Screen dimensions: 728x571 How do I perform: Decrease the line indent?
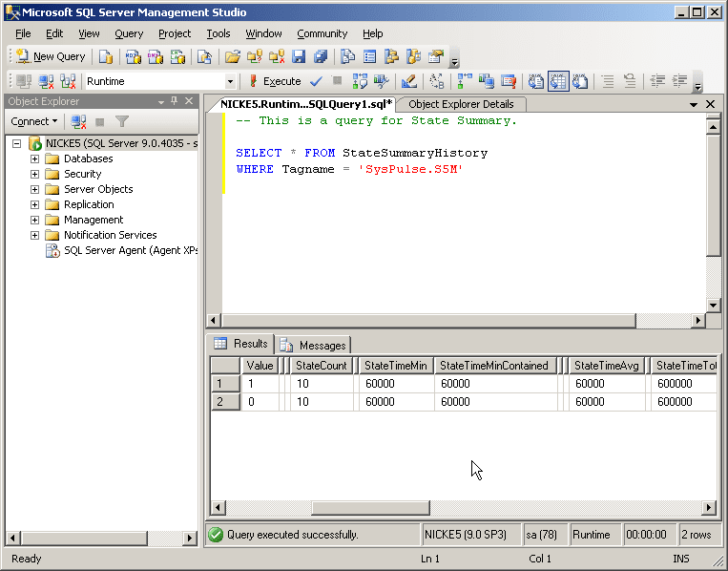(x=657, y=81)
